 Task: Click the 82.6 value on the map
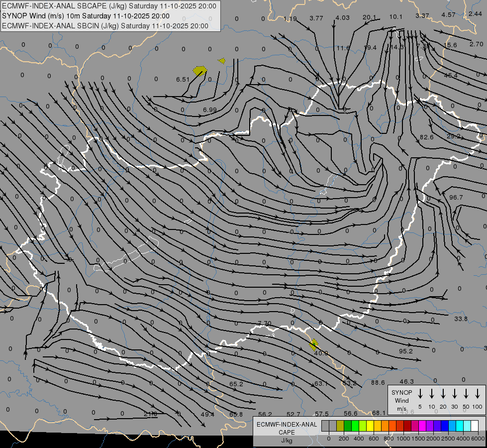click(426, 137)
